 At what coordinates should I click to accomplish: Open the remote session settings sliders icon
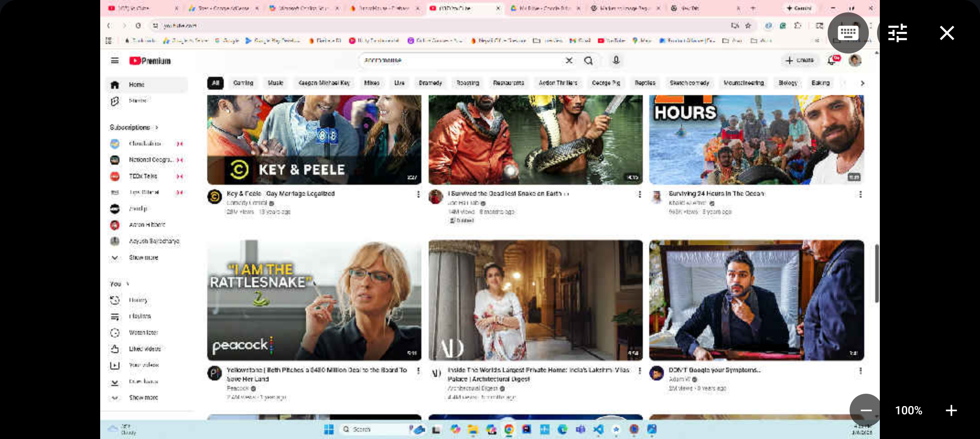tap(897, 33)
